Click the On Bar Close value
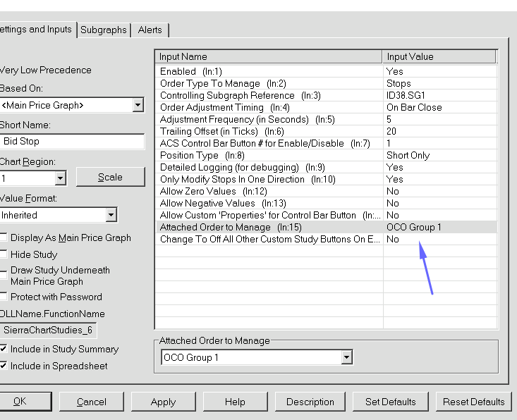Viewport: 517px width, 420px height. 414,107
